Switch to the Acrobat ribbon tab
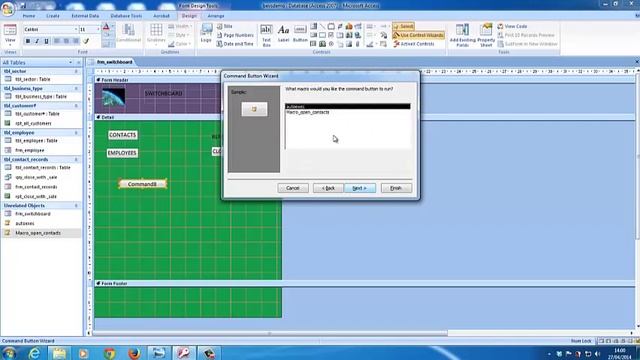The width and height of the screenshot is (640, 360). (x=161, y=16)
